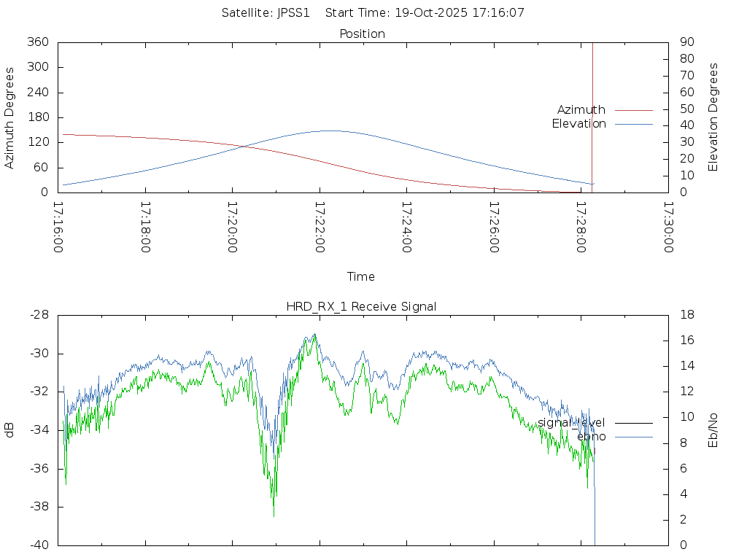Click the signal_level legend entry
The height and width of the screenshot is (560, 747).
tap(571, 422)
